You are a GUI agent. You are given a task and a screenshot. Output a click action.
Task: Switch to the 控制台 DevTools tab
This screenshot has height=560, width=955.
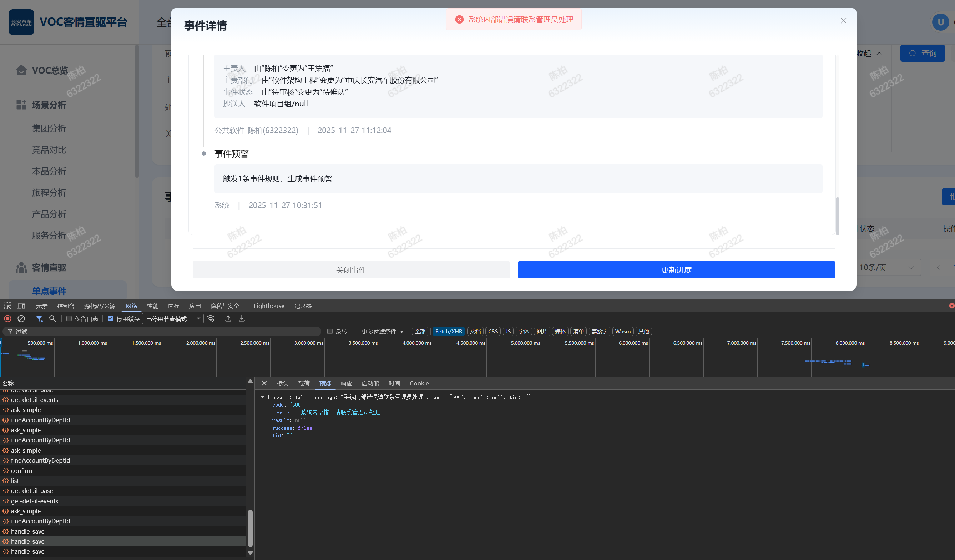[66, 306]
